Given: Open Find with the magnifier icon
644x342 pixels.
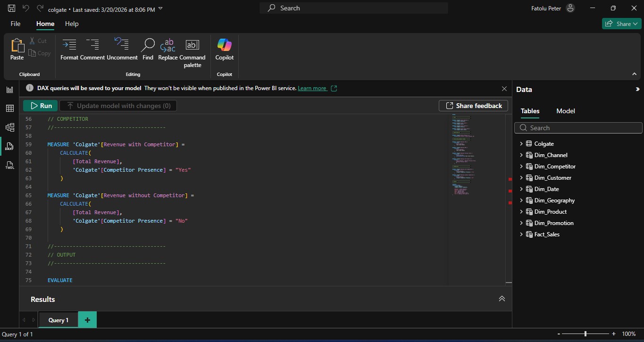Looking at the screenshot, I should coord(148,45).
